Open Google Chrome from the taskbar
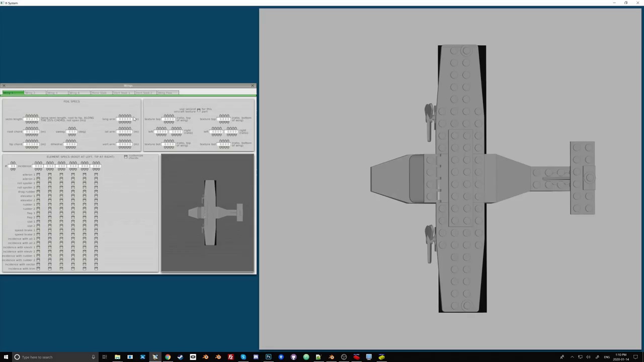Screen dimensions: 644x362 168,357
